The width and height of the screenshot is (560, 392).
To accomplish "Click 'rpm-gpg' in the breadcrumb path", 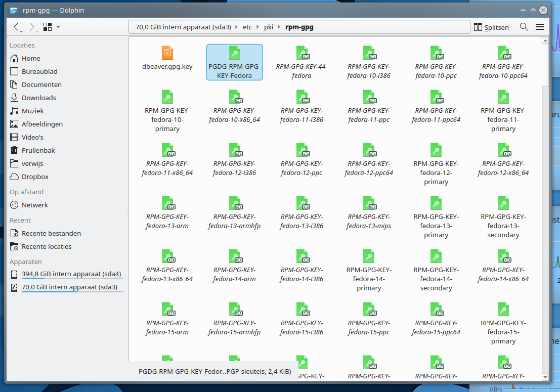I will (x=299, y=27).
